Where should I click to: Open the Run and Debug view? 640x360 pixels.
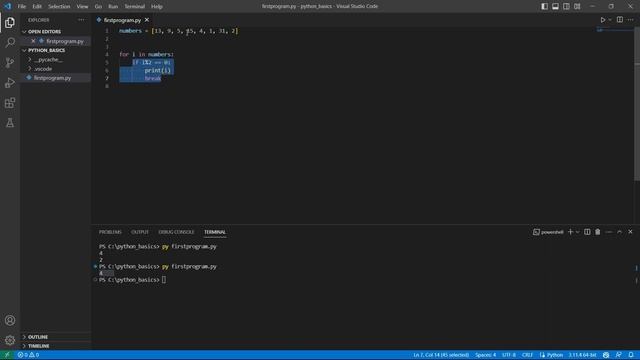(10, 82)
